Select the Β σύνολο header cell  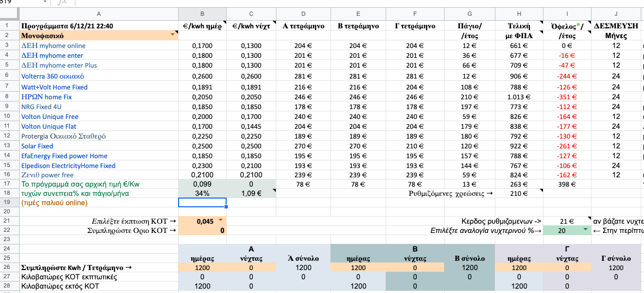coord(470,259)
